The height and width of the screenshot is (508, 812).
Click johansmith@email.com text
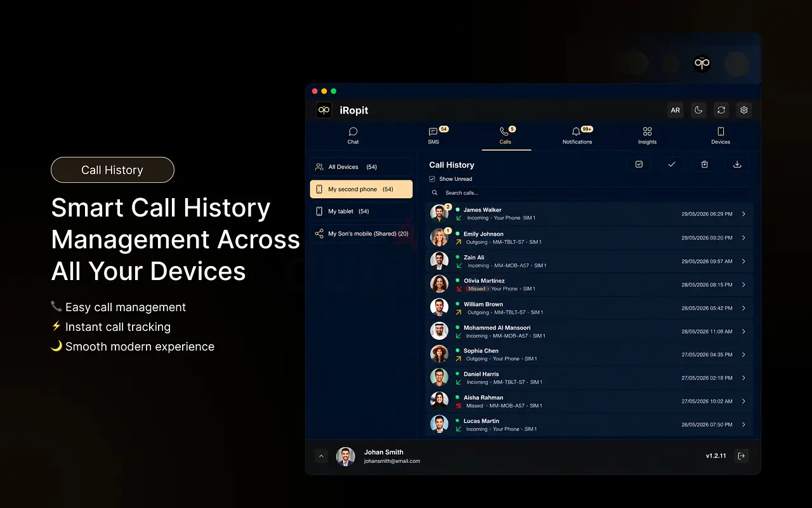(392, 461)
